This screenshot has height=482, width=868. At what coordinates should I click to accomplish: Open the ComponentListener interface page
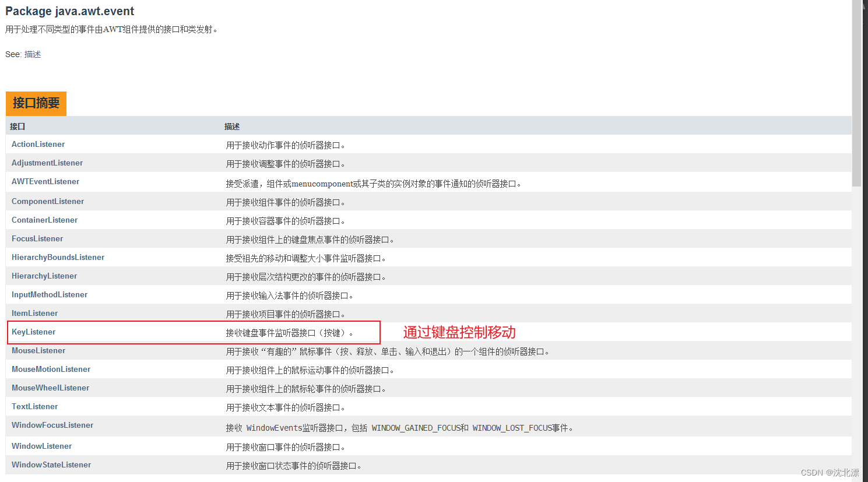(x=47, y=201)
